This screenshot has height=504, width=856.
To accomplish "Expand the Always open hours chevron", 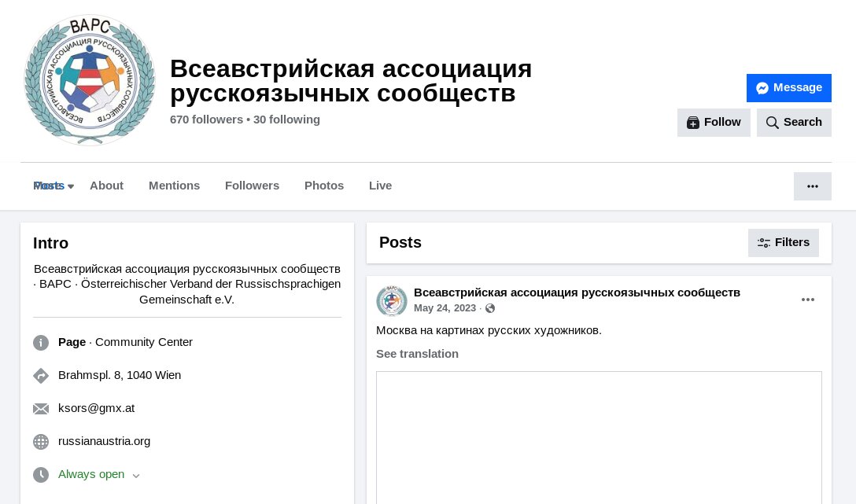I will click(x=136, y=476).
